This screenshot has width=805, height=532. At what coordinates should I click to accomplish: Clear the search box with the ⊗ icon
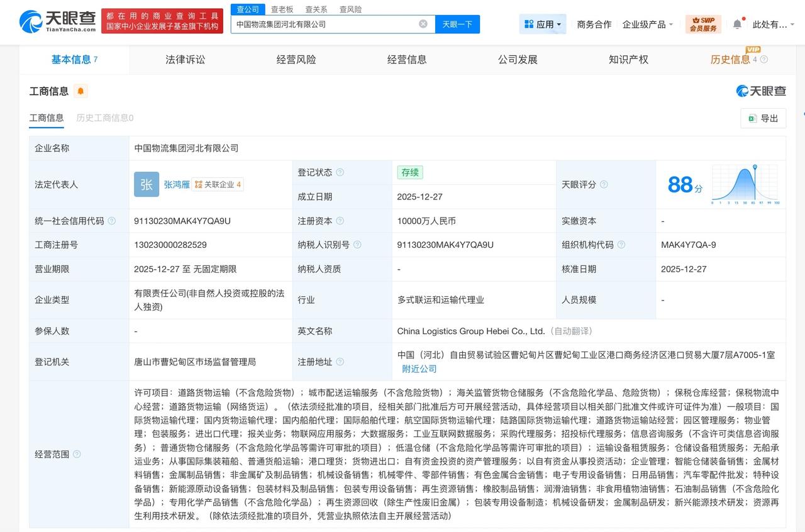coord(423,23)
